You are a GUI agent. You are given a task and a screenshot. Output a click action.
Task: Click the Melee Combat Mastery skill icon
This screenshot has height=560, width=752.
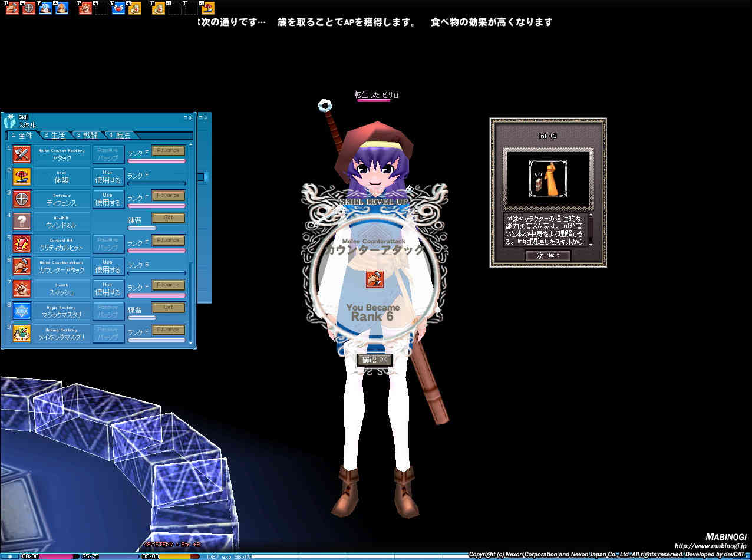[x=22, y=154]
